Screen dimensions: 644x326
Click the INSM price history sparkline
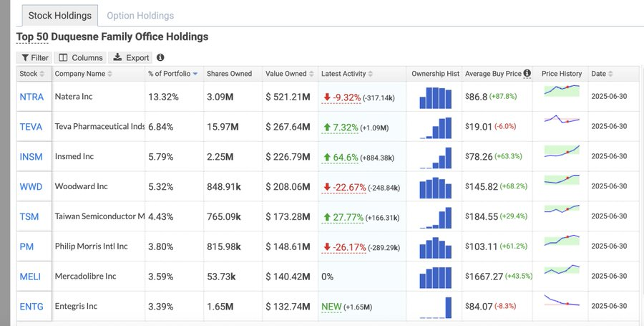(x=562, y=151)
